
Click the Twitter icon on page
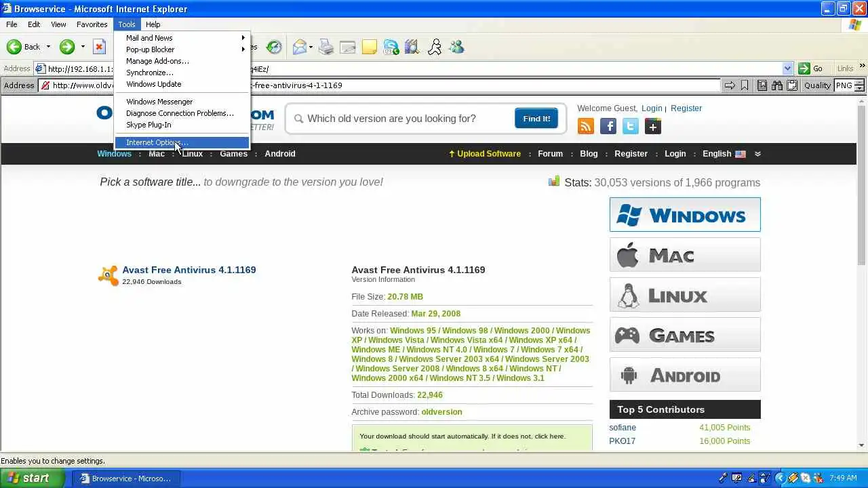(x=631, y=126)
